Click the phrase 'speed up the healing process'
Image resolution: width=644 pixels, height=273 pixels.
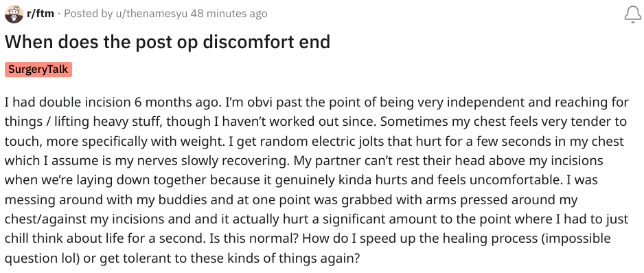[x=428, y=239]
